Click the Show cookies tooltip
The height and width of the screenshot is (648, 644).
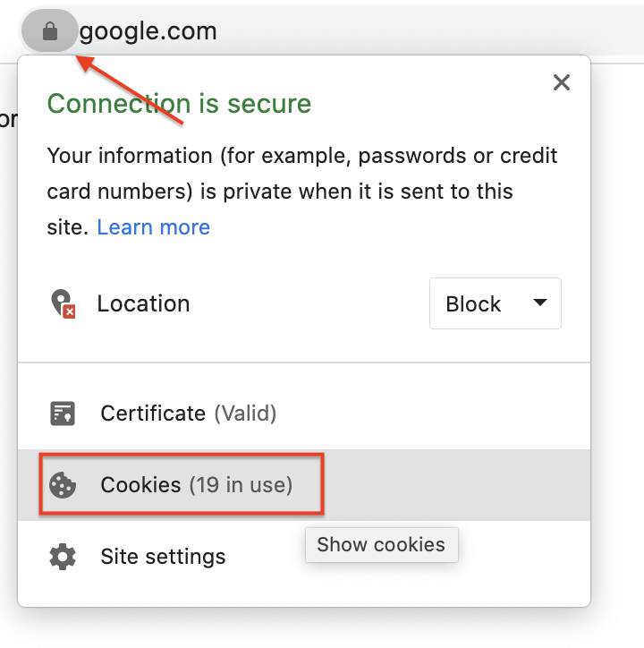click(x=381, y=544)
